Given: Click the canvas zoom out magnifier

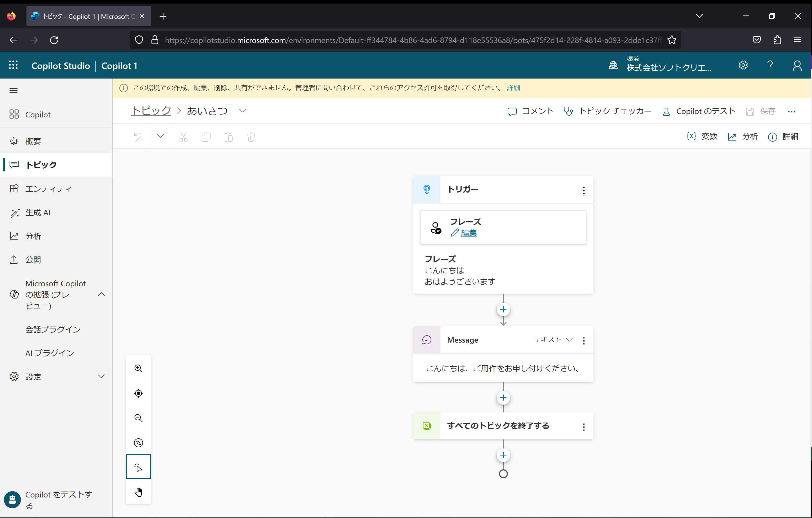Looking at the screenshot, I should pos(138,418).
